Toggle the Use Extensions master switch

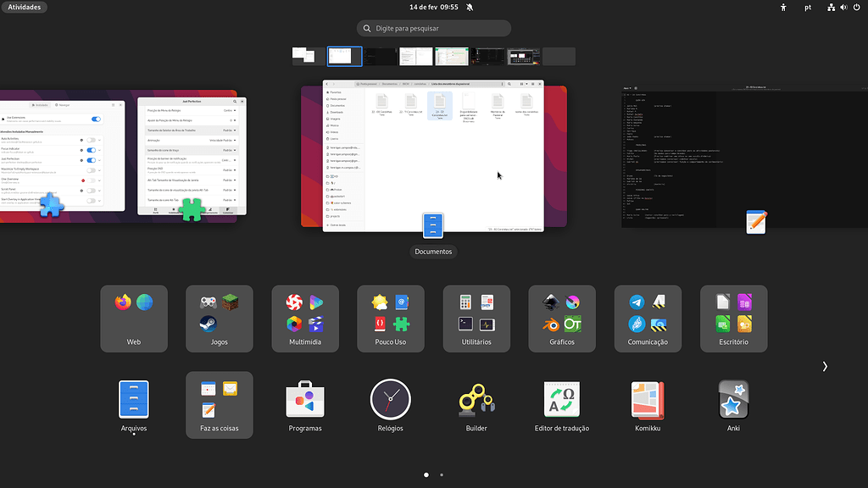point(97,119)
